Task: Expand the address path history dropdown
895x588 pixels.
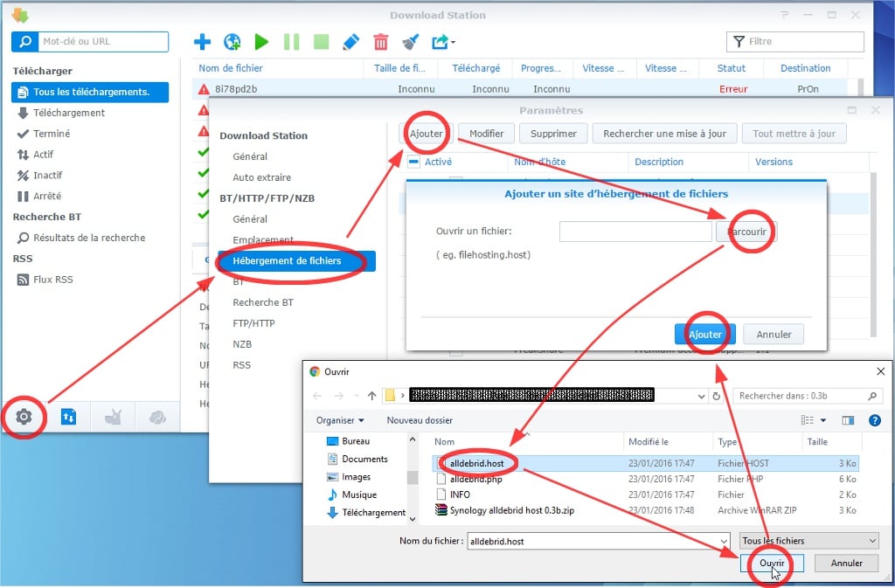Action: pos(702,396)
